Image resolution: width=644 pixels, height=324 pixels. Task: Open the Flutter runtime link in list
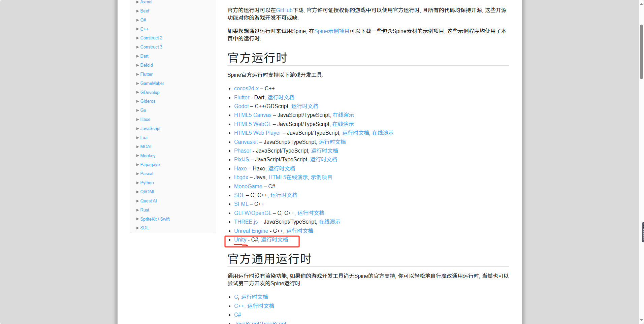[241, 97]
